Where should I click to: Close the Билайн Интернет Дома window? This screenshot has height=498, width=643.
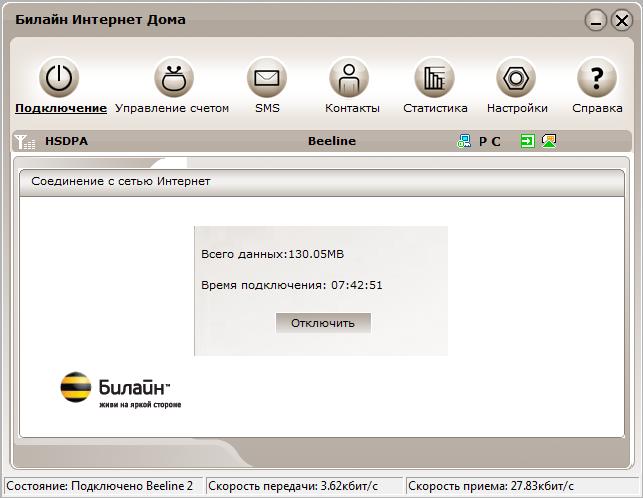point(622,21)
